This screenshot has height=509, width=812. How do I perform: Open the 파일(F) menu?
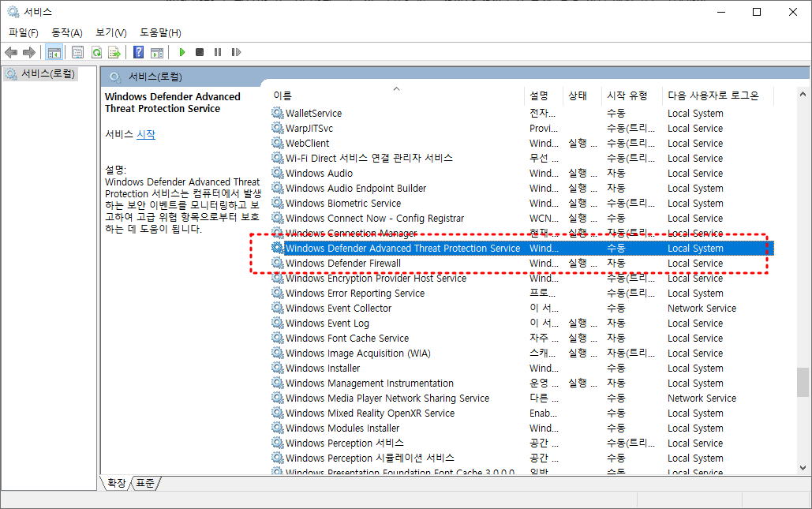coord(24,33)
